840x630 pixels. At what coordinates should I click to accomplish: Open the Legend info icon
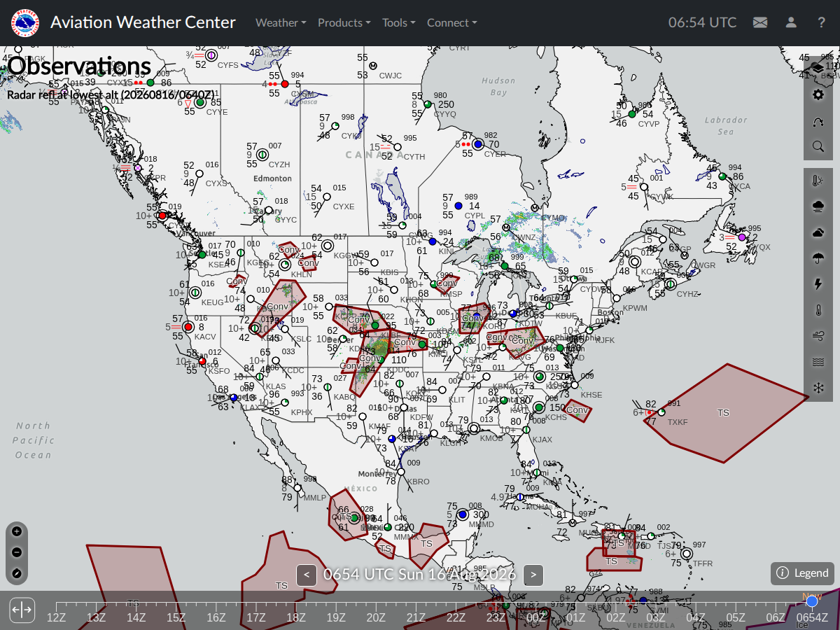pos(783,573)
